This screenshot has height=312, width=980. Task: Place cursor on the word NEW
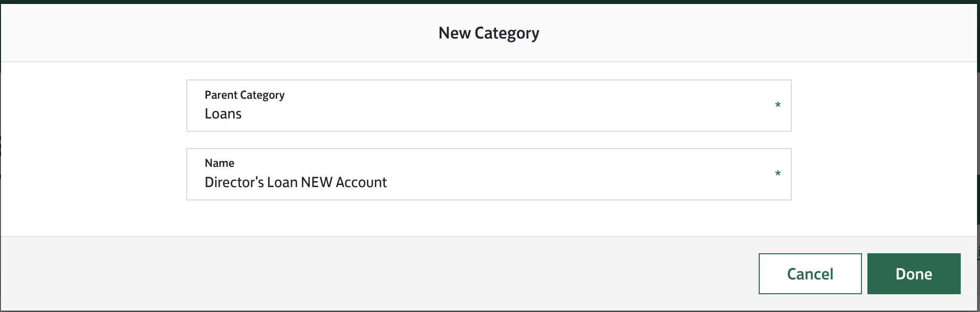pyautogui.click(x=317, y=183)
